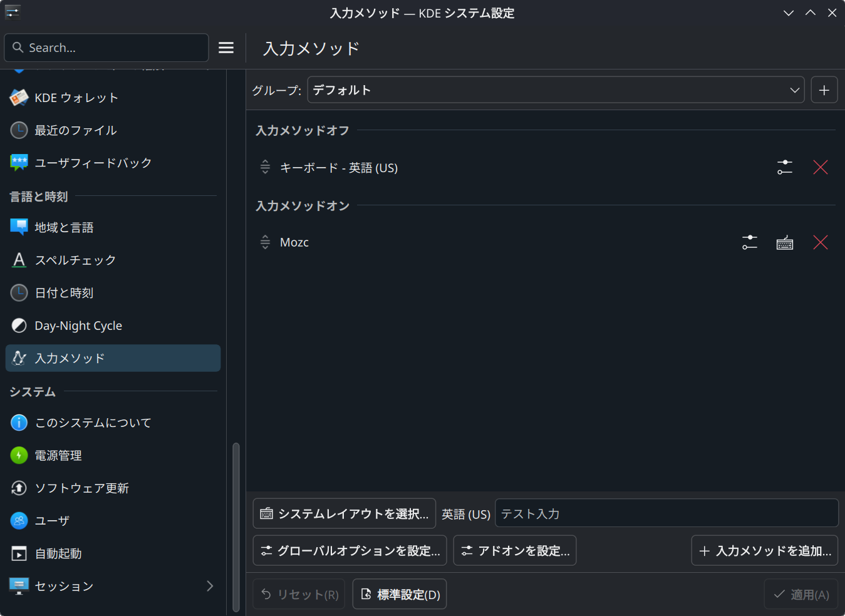The width and height of the screenshot is (845, 616).
Task: Click Mozc keyboard layout selection icon
Action: pos(785,242)
